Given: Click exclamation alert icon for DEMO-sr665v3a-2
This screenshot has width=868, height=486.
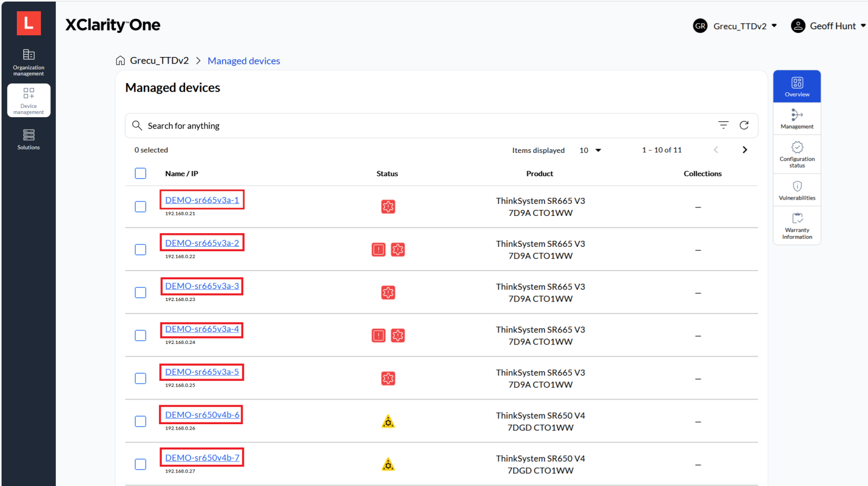Looking at the screenshot, I should tap(379, 250).
